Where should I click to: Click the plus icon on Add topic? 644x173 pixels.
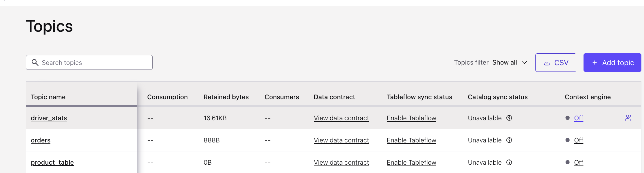(594, 63)
